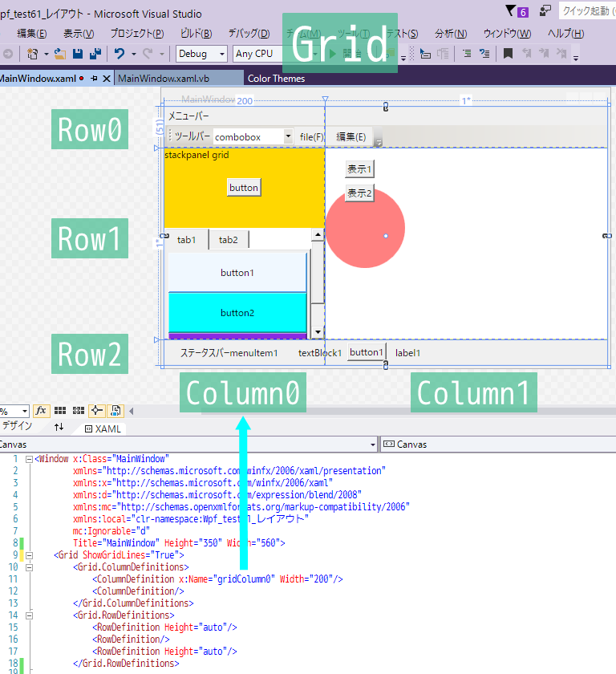Open the bookmark toolbar overflow options
The height and width of the screenshot is (674, 616).
[576, 58]
